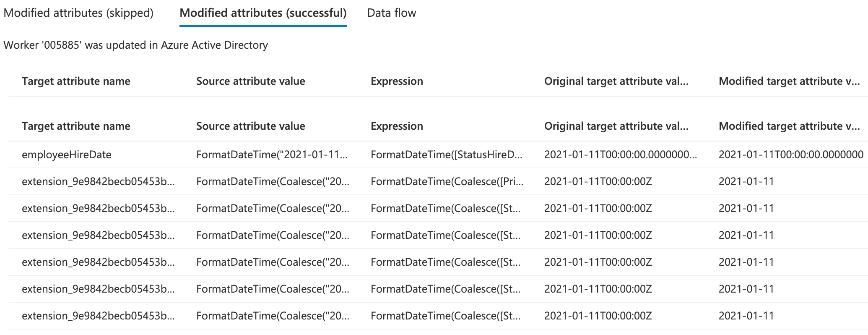Select employeeHireDate's truncated original target value
Image resolution: width=868 pixels, height=335 pixels.
coord(620,154)
